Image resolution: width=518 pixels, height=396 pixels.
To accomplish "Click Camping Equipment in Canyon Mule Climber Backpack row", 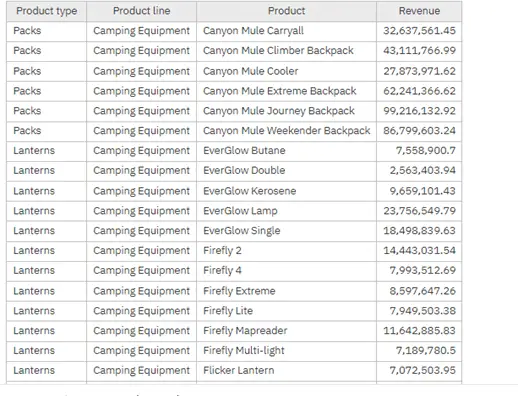I will (142, 51).
